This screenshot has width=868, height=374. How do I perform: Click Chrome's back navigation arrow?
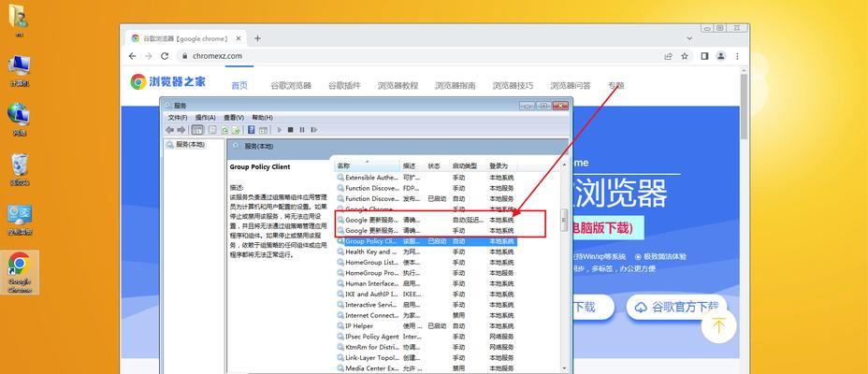tap(132, 56)
